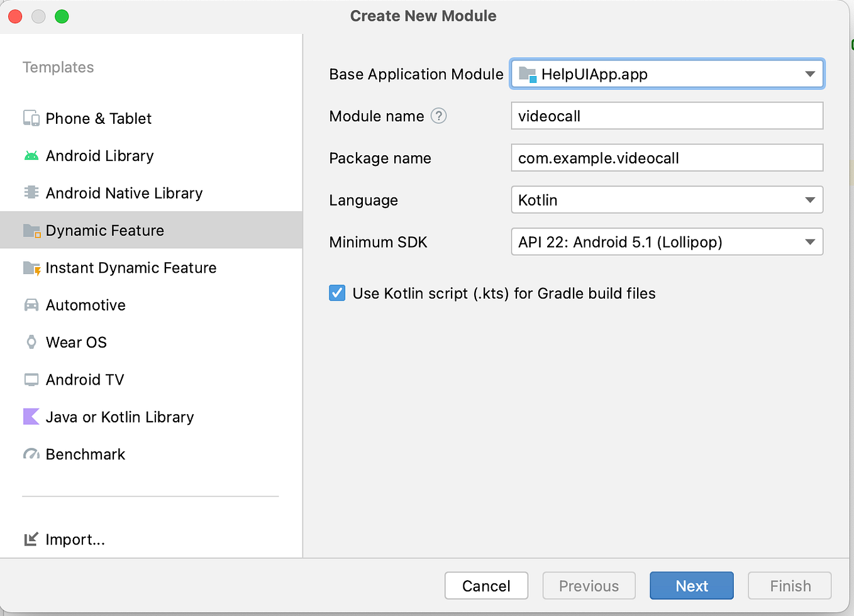
Task: Click the Module name help icon
Action: click(438, 116)
